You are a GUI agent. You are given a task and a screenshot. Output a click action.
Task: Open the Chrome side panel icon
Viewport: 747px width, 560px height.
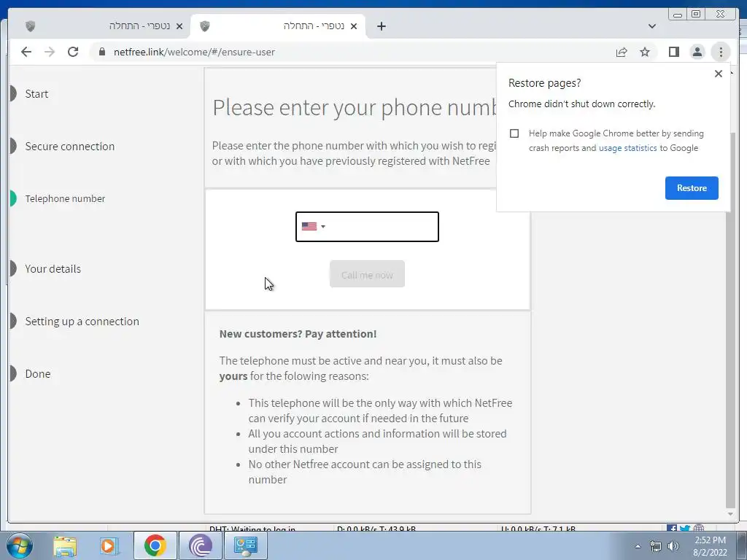pyautogui.click(x=673, y=52)
